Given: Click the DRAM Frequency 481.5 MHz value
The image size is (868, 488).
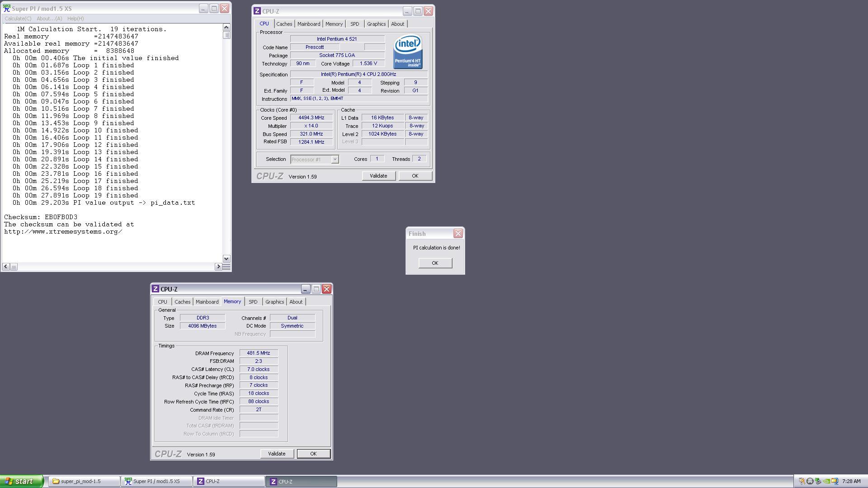Looking at the screenshot, I should pyautogui.click(x=259, y=353).
